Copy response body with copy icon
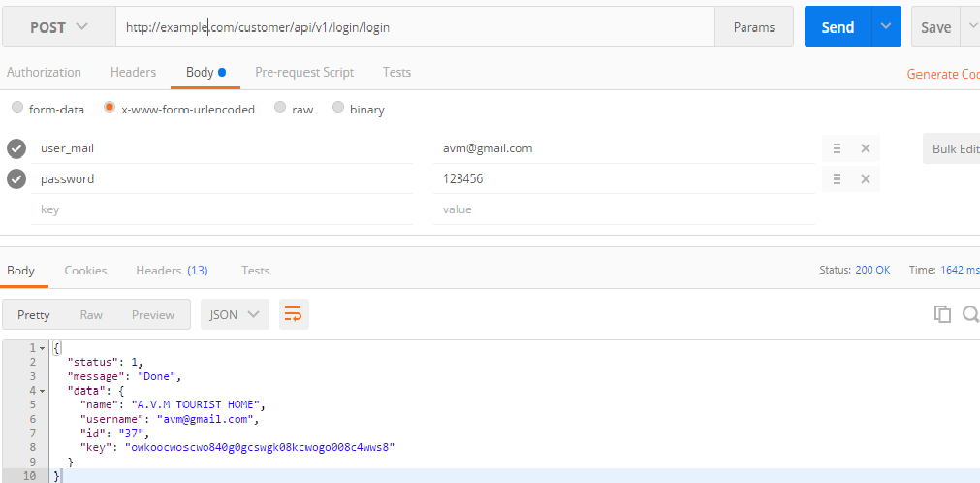Viewport: 980px width, 483px height. pyautogui.click(x=941, y=314)
